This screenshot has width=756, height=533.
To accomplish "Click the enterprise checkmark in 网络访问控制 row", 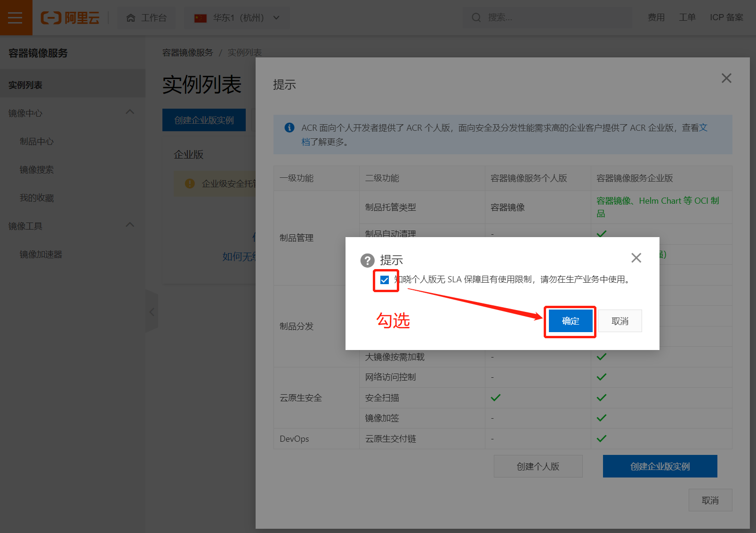I will pyautogui.click(x=602, y=377).
